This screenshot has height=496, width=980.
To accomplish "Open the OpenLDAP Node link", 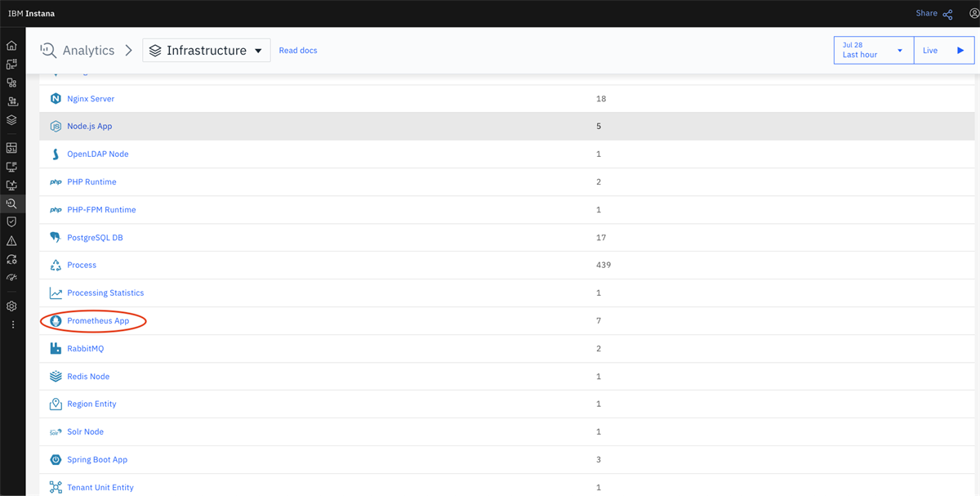I will coord(98,154).
